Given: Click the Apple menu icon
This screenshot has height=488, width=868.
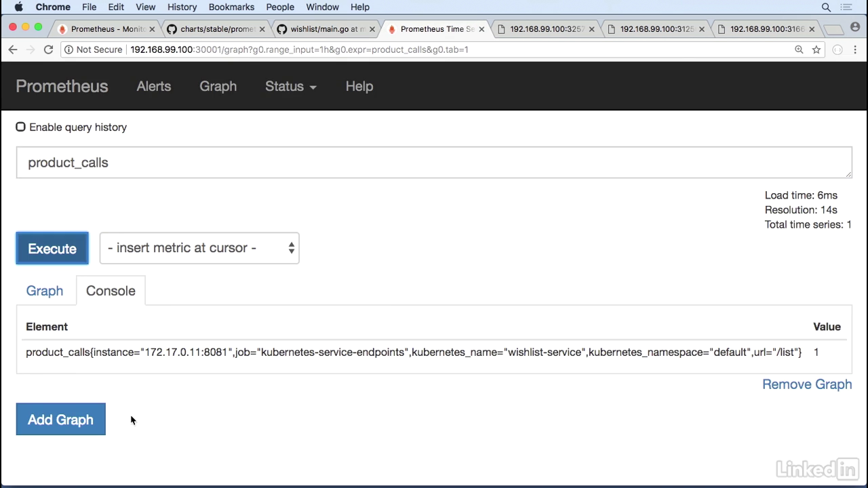Looking at the screenshot, I should coord(18,7).
